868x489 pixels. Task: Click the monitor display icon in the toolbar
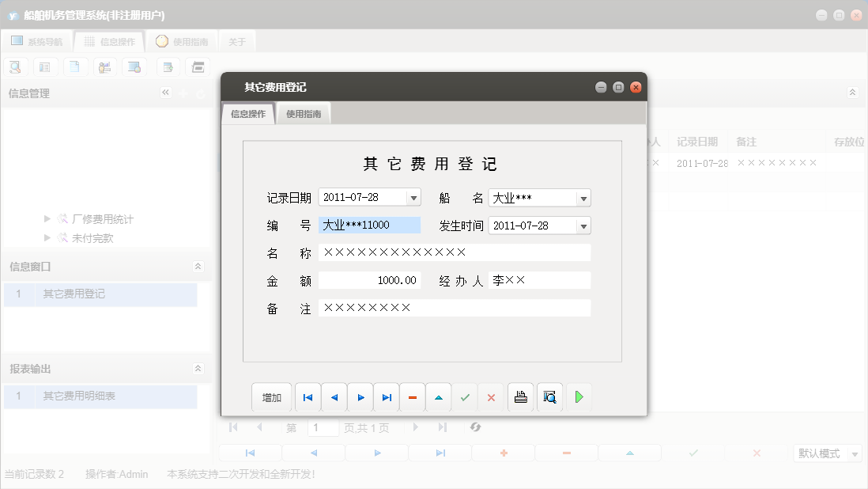pos(134,66)
